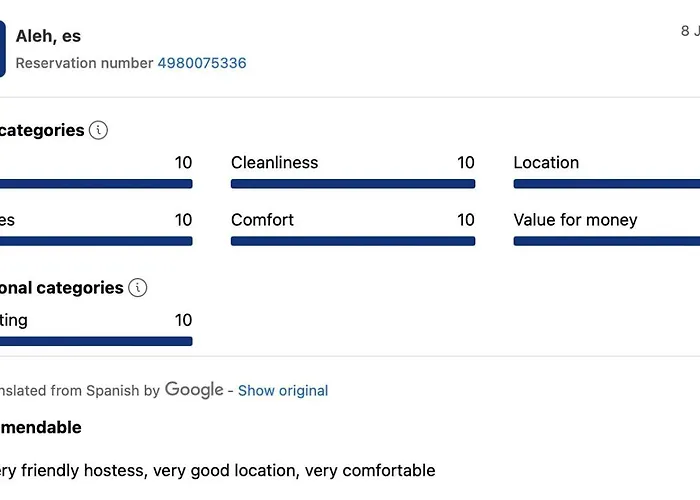Click the Show original link

tap(283, 391)
